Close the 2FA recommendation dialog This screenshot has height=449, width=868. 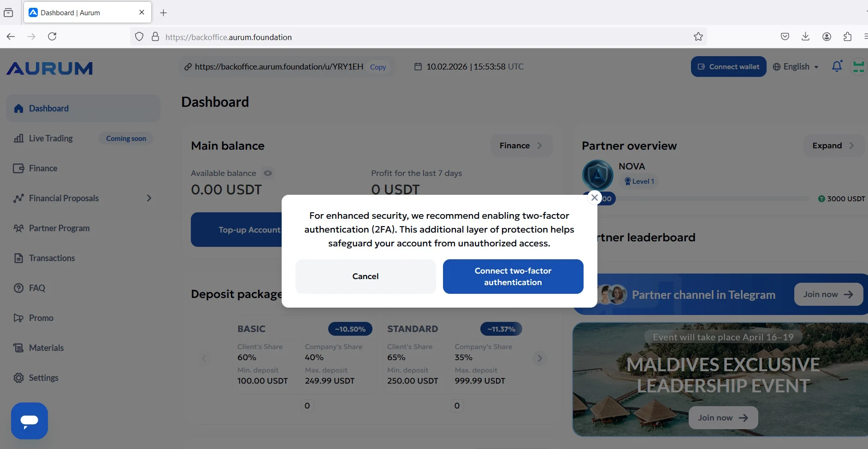click(595, 198)
